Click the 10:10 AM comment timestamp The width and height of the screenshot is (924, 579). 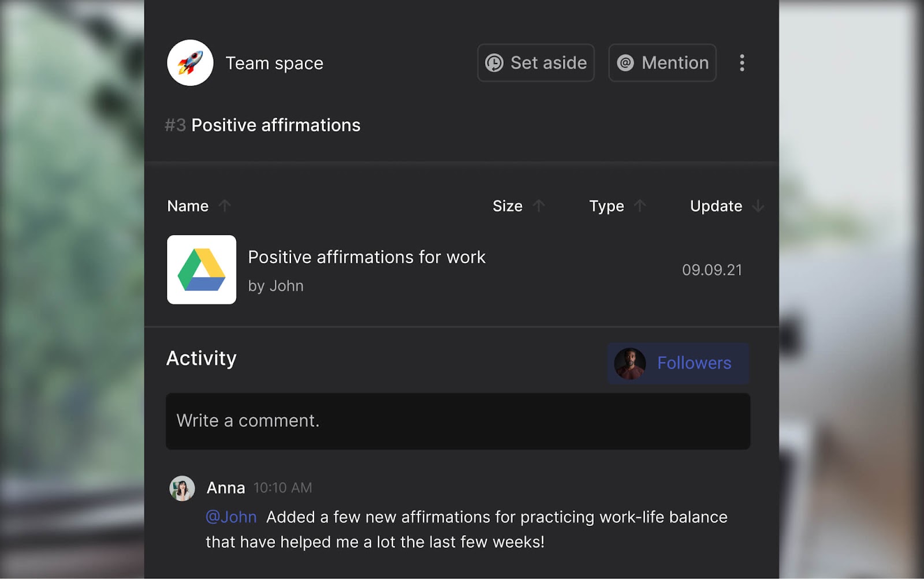(x=282, y=488)
